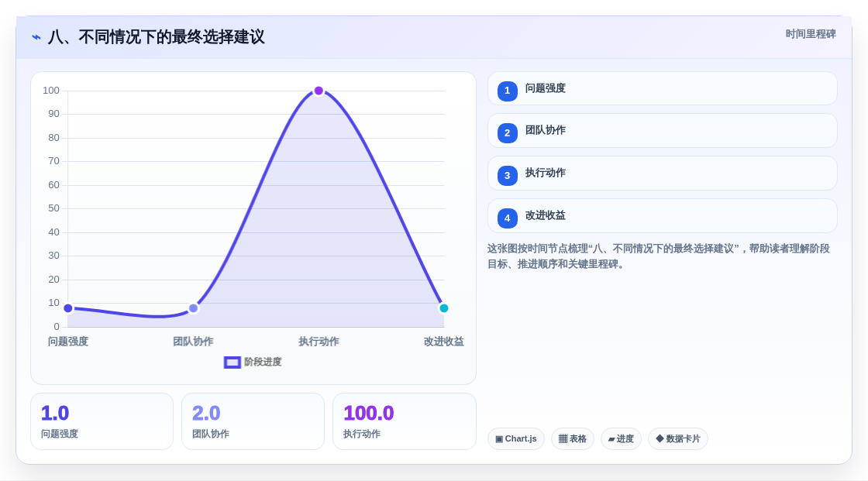The width and height of the screenshot is (868, 481).
Task: Select the 进度 tag chip
Action: pos(621,439)
